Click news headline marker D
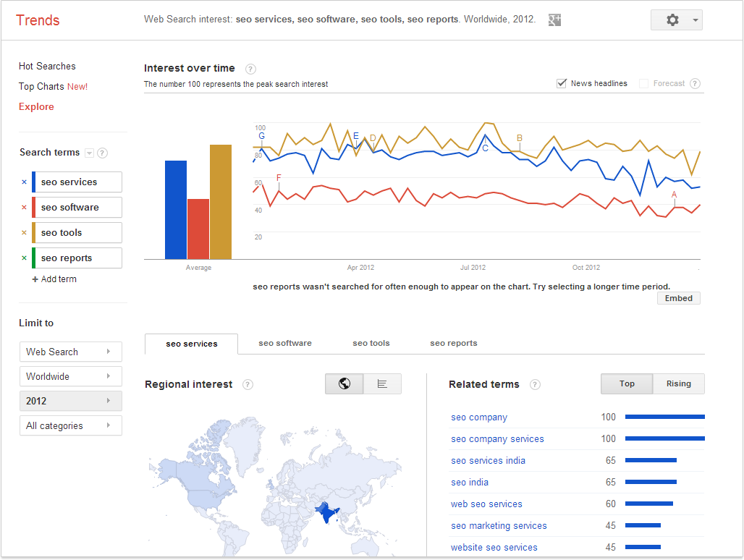Image resolution: width=744 pixels, height=560 pixels. pyautogui.click(x=373, y=138)
